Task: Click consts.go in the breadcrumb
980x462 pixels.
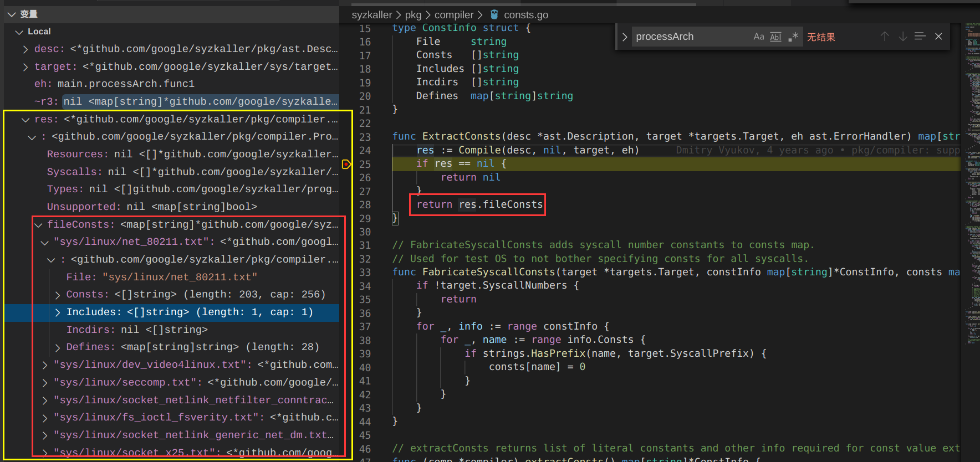Action: click(x=525, y=15)
